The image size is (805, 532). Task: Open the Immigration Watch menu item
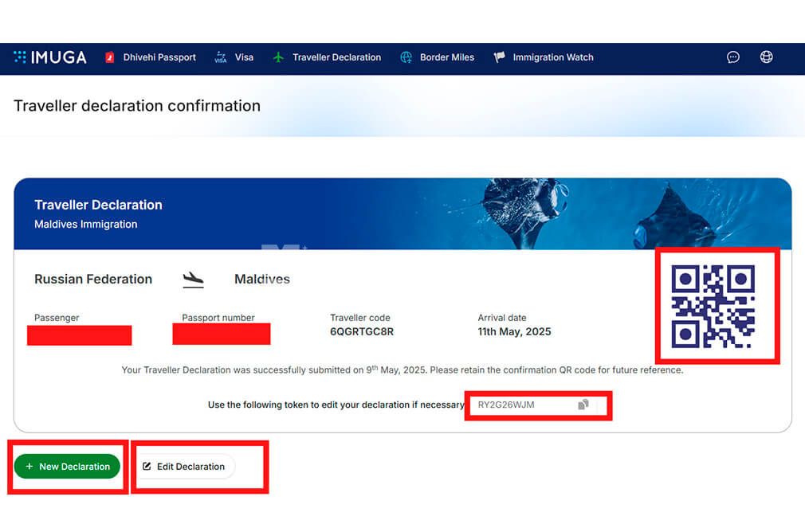tap(553, 57)
